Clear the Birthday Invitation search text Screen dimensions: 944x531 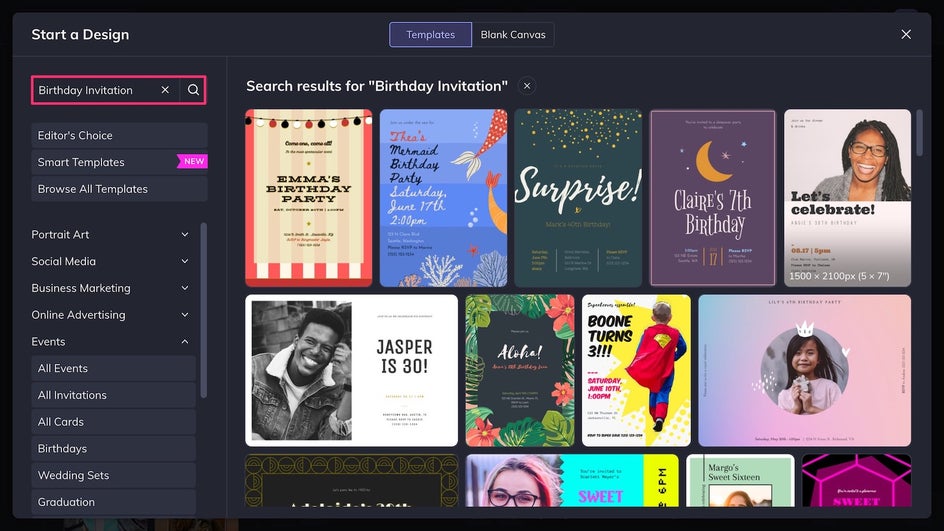pos(165,90)
